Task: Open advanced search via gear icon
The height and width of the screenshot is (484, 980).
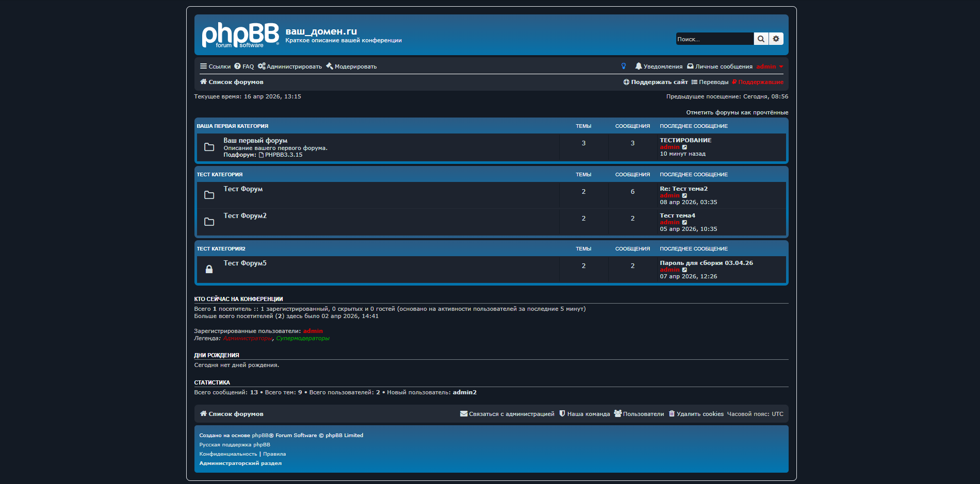Action: coord(776,39)
